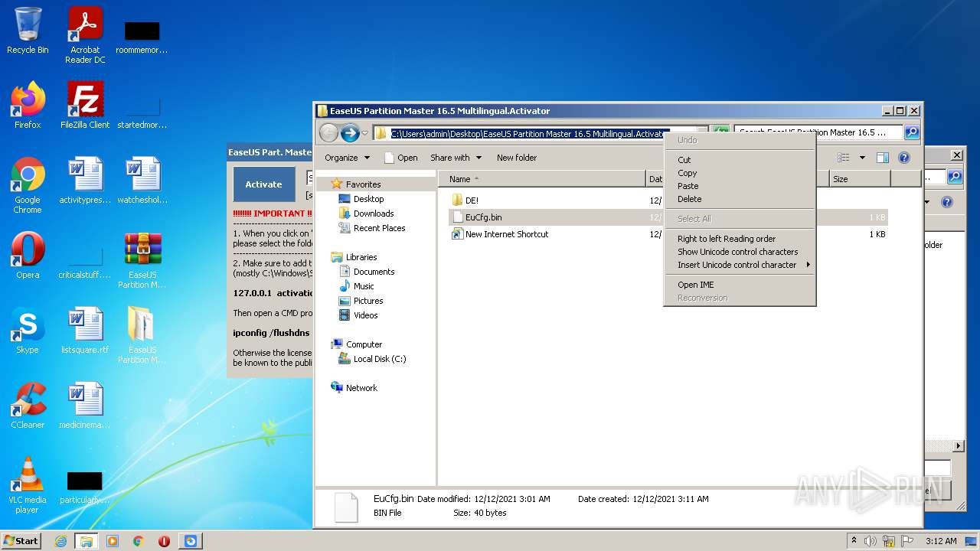Open Google Chrome desktop shortcut
Screen dimensions: 980x551
pos(28,185)
